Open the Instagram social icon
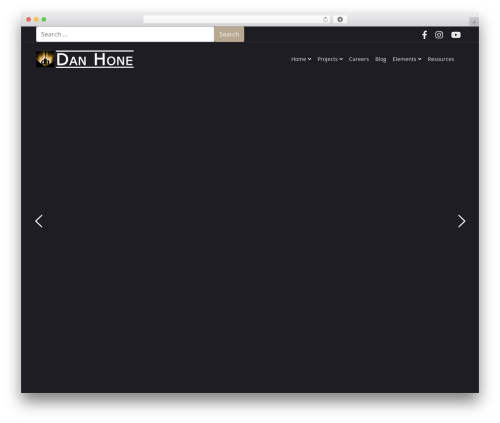Viewport: 500px width, 423px height. click(x=439, y=35)
